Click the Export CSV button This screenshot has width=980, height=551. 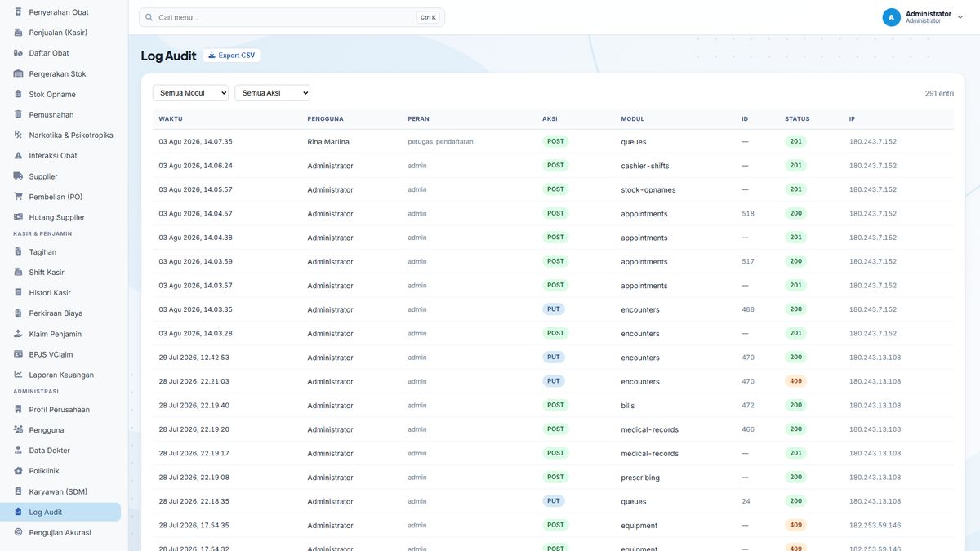coord(232,56)
